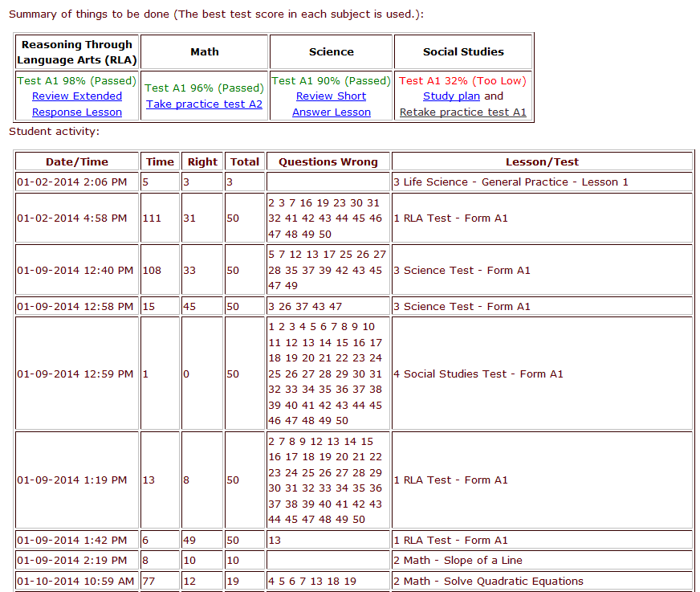Click the 'Test A1 98% (Passed)' text
This screenshot has height=592, width=700.
(77, 81)
